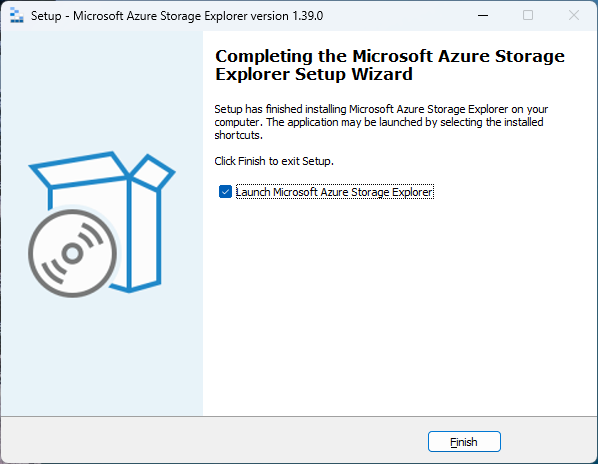
Task: Uncheck Launch Microsoft Azure Storage Explorer checkbox
Action: coord(225,192)
